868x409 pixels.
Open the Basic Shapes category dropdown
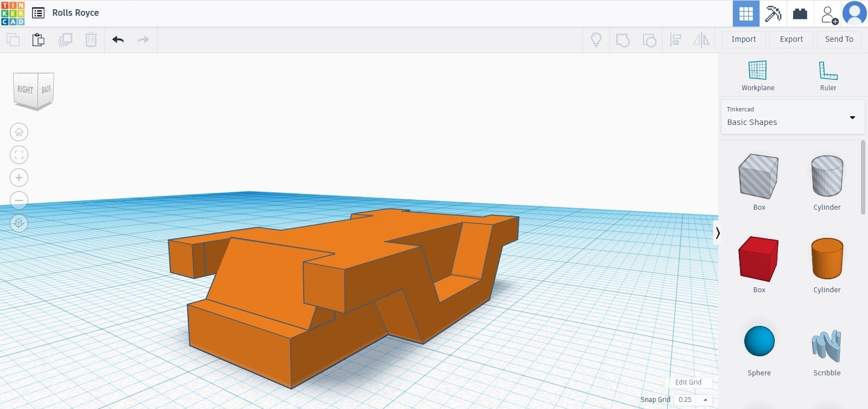793,117
